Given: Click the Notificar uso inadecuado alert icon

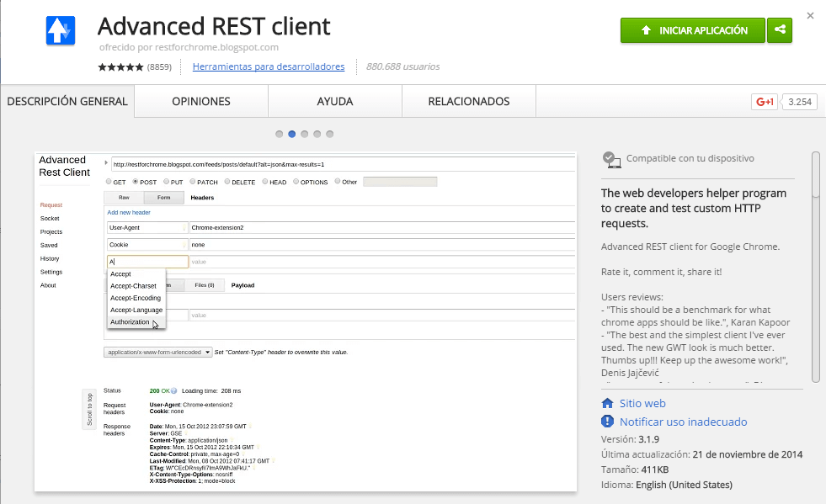Looking at the screenshot, I should pos(607,422).
